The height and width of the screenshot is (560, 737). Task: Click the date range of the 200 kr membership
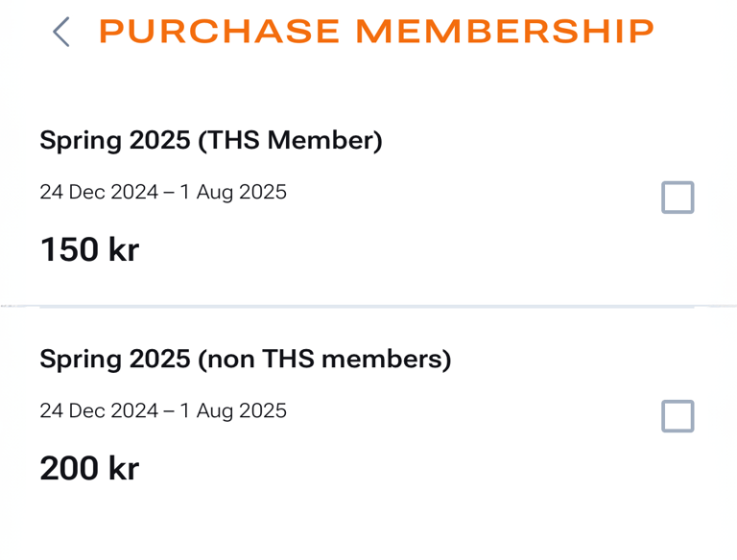163,411
